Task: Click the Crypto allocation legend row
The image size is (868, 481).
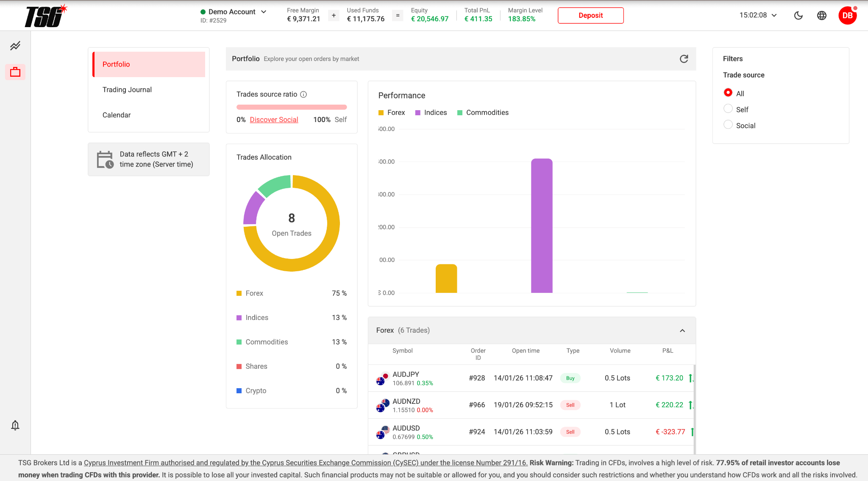Action: 292,391
